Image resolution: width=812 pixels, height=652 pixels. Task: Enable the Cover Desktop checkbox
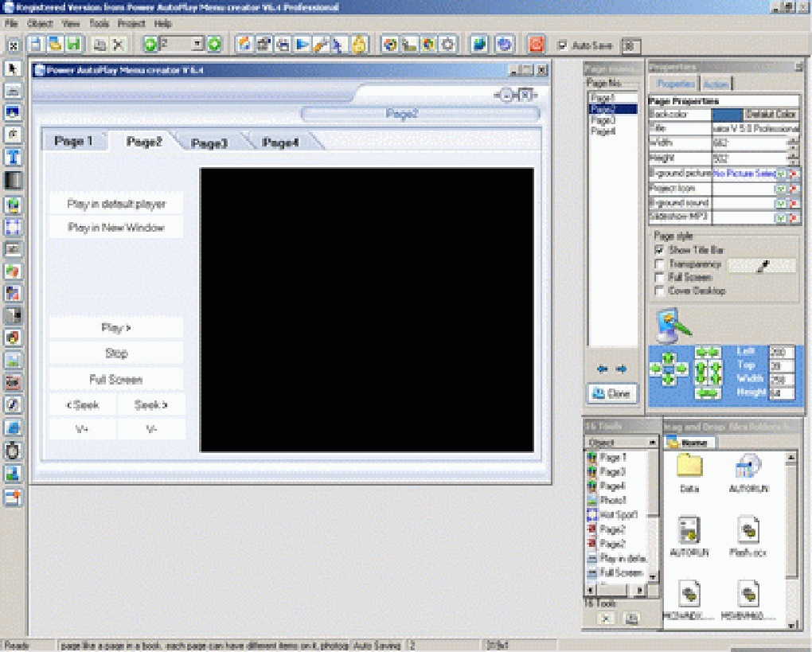click(x=660, y=291)
